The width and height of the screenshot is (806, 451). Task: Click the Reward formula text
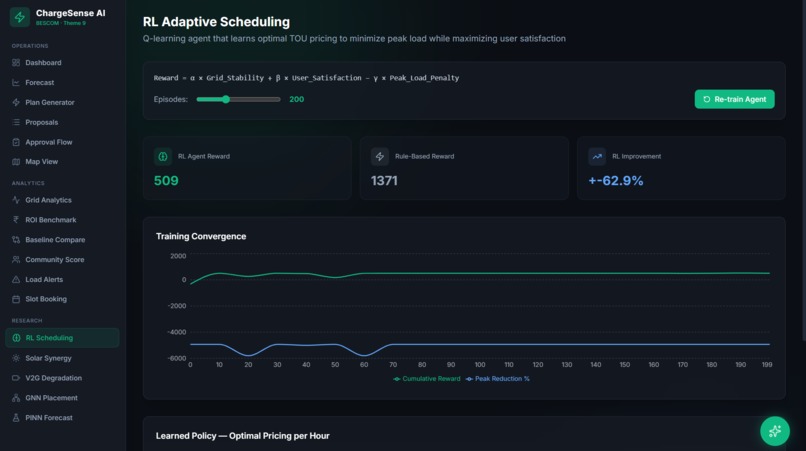[x=306, y=78]
